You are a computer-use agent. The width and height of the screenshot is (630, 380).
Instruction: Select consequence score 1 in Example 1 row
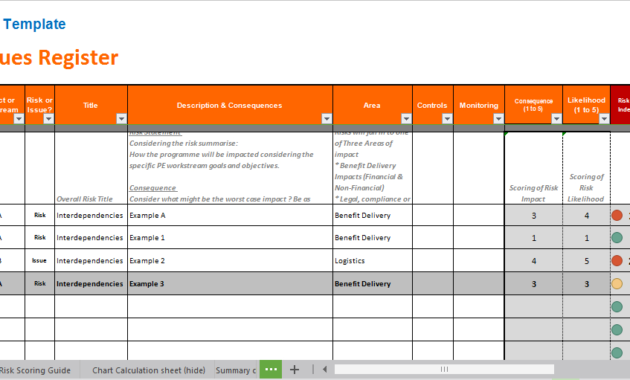[534, 237]
